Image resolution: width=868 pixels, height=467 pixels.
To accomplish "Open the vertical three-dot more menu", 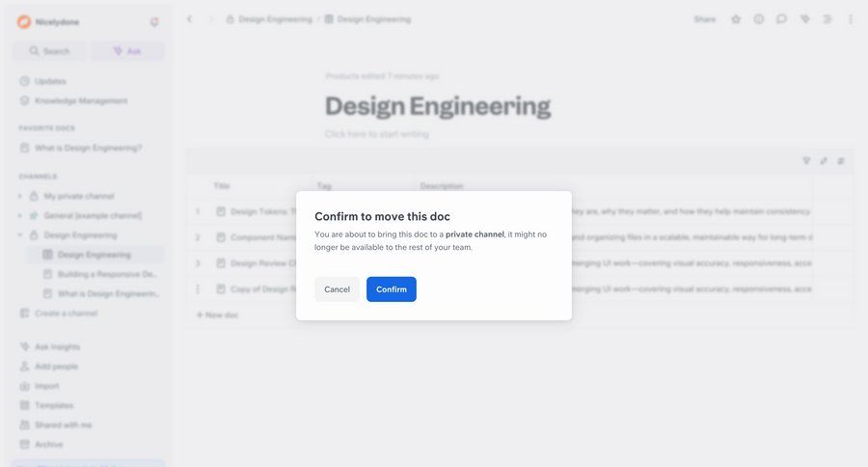I will [x=850, y=19].
